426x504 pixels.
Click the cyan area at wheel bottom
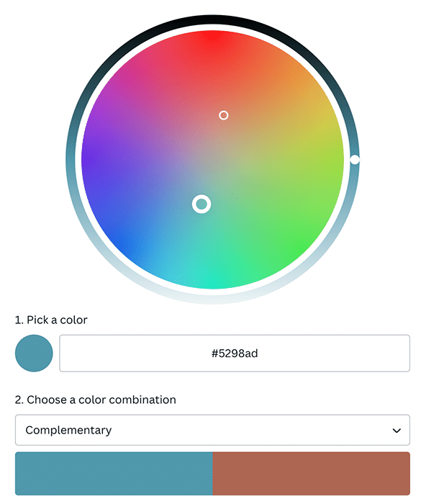coord(209,278)
